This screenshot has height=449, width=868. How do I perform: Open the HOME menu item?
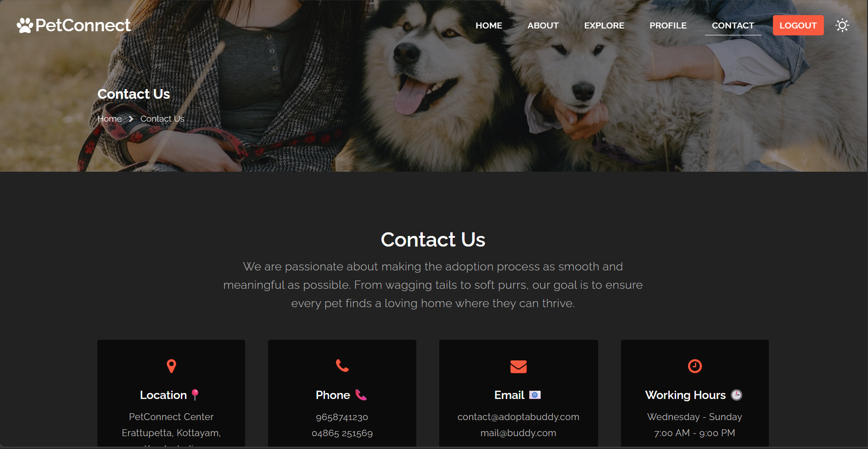(x=489, y=26)
